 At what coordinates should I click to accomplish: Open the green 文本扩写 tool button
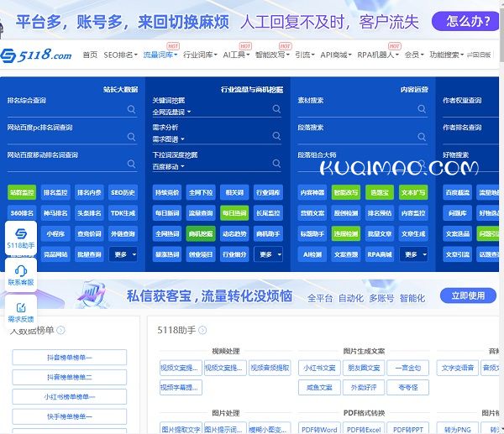[x=413, y=192]
